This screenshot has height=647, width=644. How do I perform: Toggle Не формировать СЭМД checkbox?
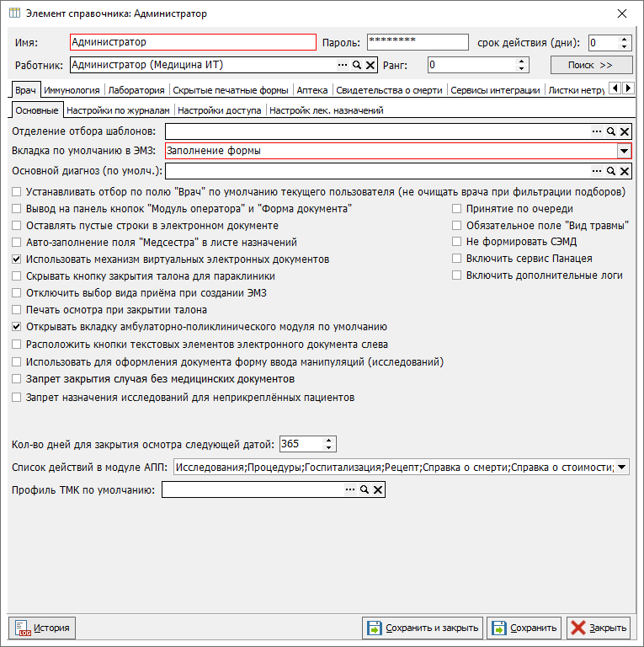click(456, 242)
